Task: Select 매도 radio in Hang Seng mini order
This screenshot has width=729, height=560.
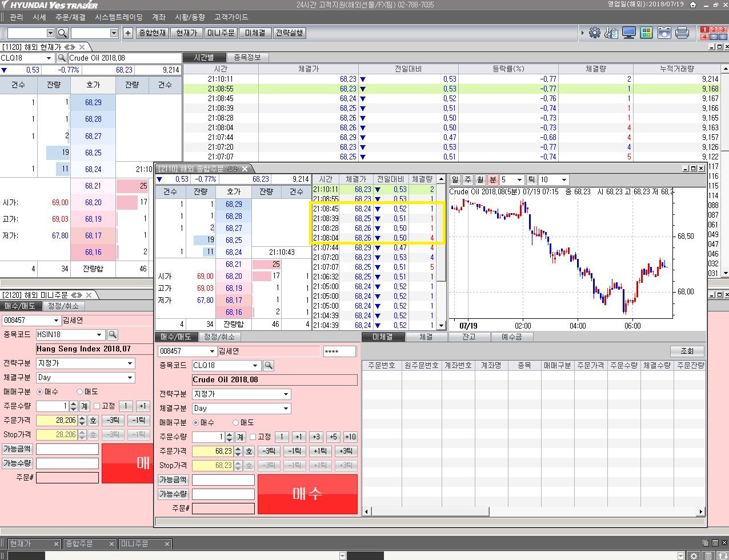Action: (80, 391)
